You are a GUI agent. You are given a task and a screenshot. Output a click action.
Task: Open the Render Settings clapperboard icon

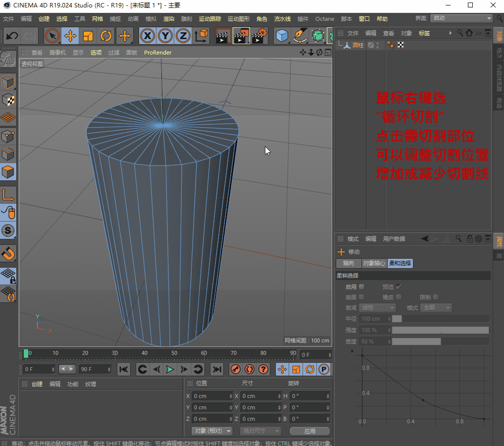[x=259, y=36]
